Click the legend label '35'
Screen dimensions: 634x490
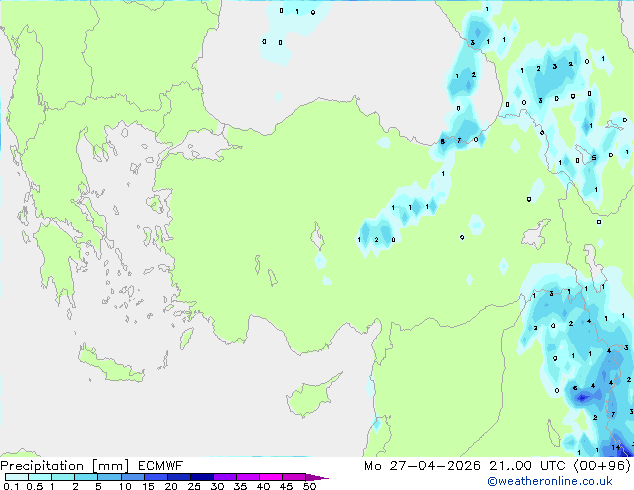tap(240, 486)
